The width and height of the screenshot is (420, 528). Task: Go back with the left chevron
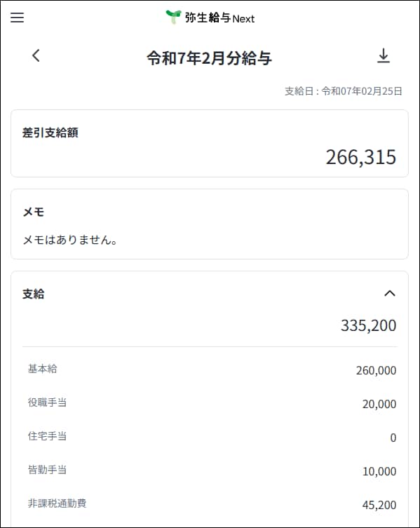point(36,55)
